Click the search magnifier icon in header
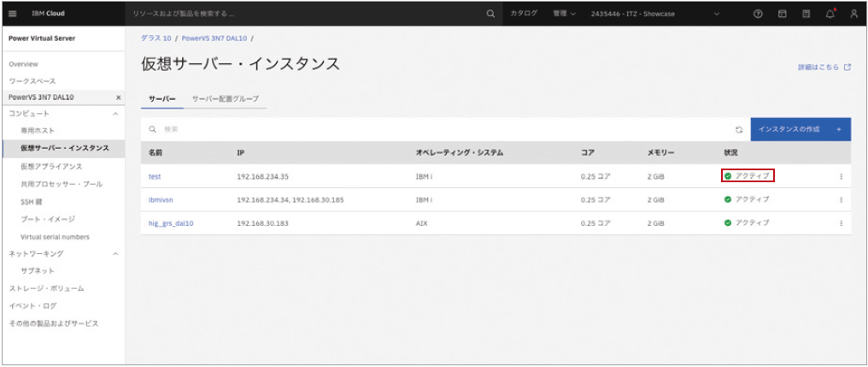The width and height of the screenshot is (868, 367). click(490, 14)
